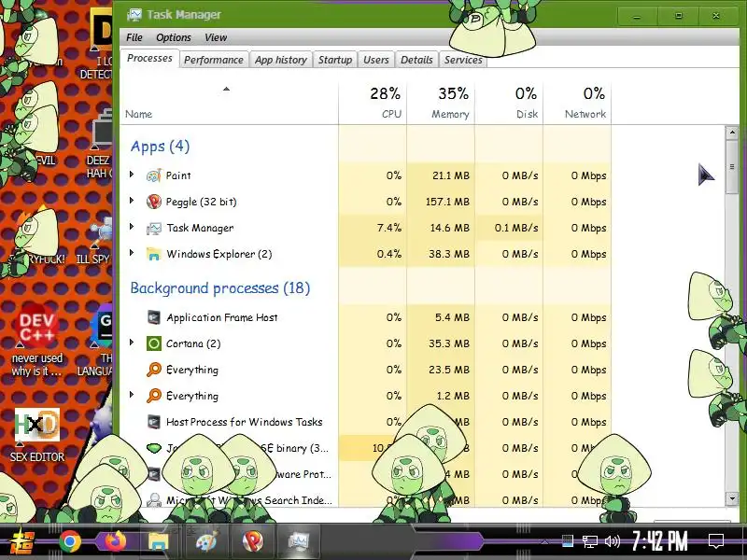Open the View menu
The width and height of the screenshot is (747, 560).
tap(216, 37)
